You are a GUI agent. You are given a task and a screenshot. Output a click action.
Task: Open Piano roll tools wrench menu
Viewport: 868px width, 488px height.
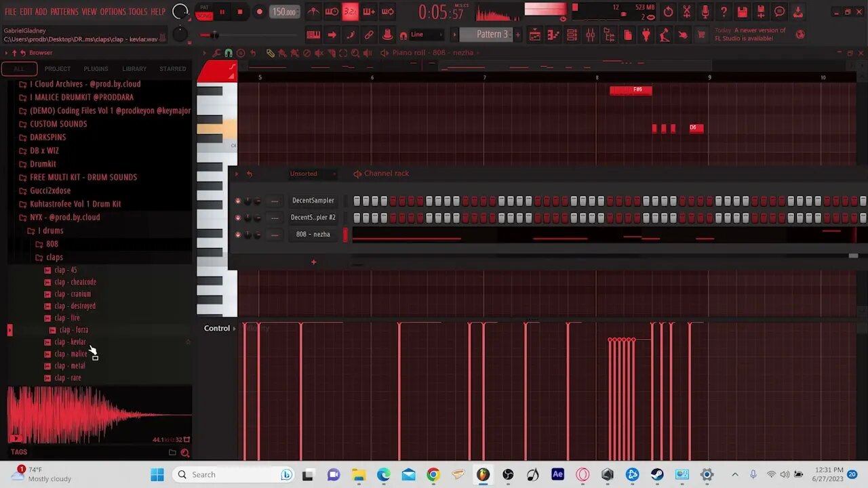216,53
